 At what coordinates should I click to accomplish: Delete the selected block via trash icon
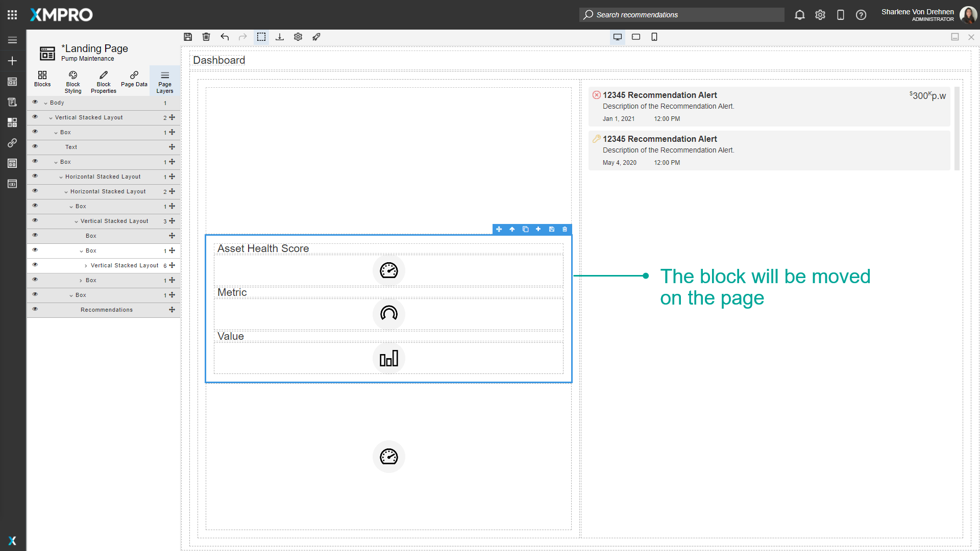click(x=565, y=229)
